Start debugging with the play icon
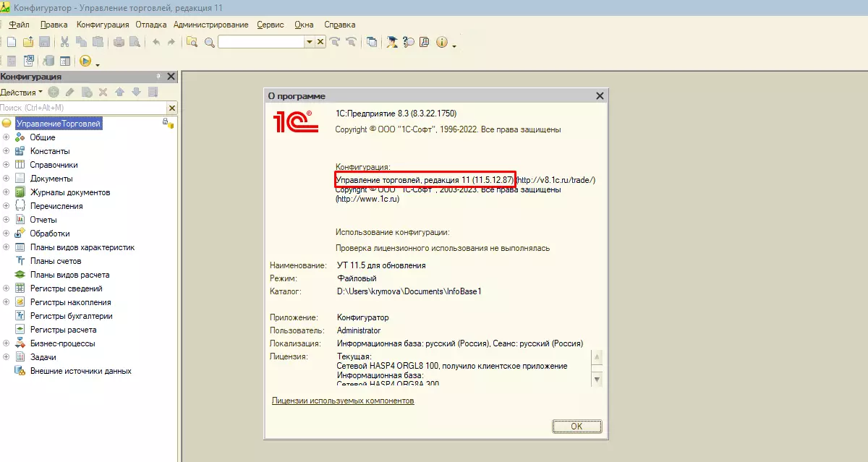 click(85, 61)
